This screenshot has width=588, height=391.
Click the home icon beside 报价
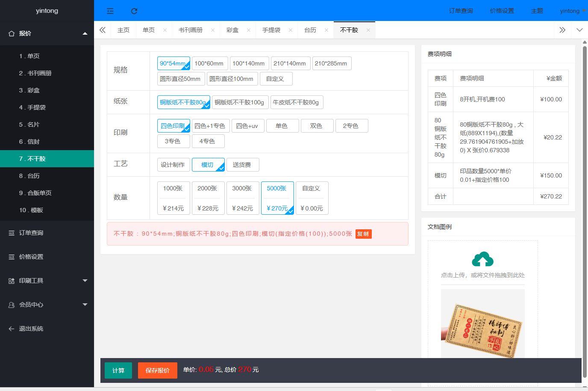coord(12,33)
